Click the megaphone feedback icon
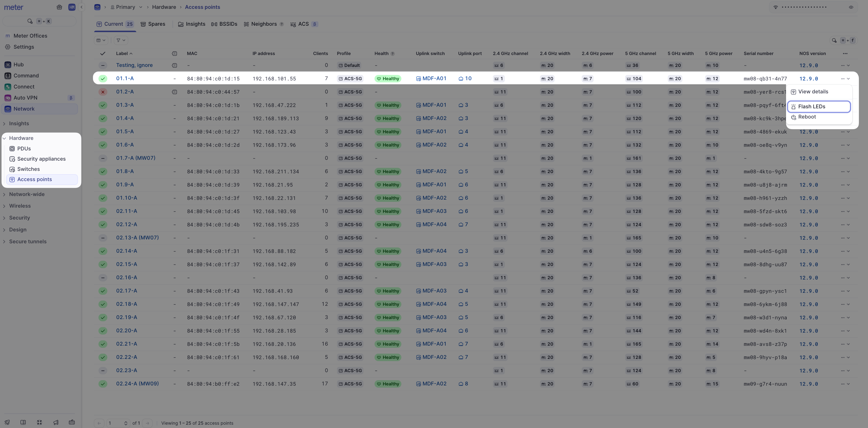 coord(56,422)
